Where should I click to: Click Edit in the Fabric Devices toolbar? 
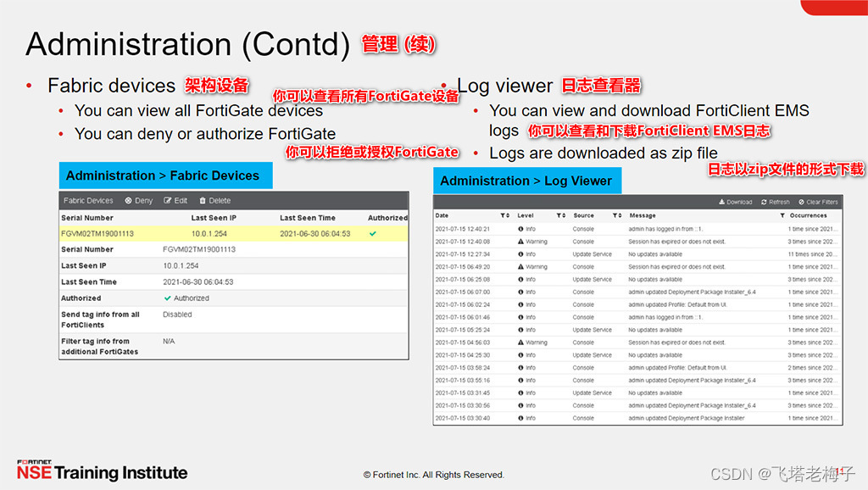(175, 200)
